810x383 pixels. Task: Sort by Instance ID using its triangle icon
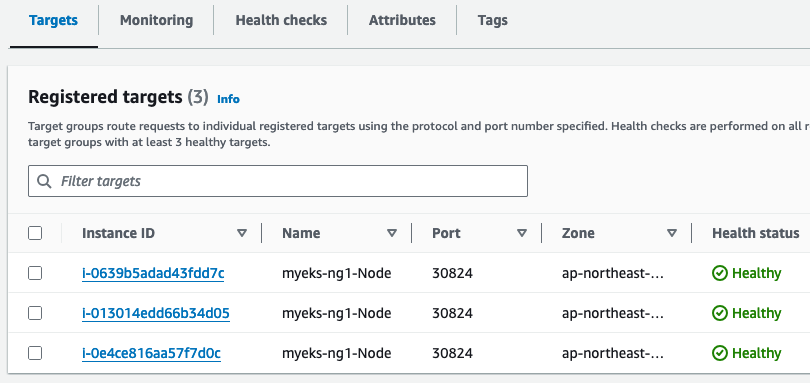coord(242,234)
